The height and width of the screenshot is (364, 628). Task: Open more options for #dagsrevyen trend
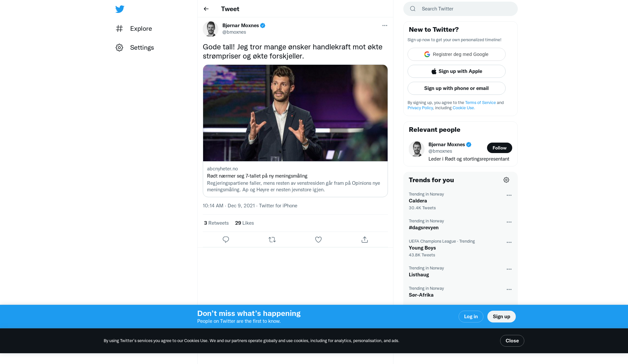[x=509, y=222]
